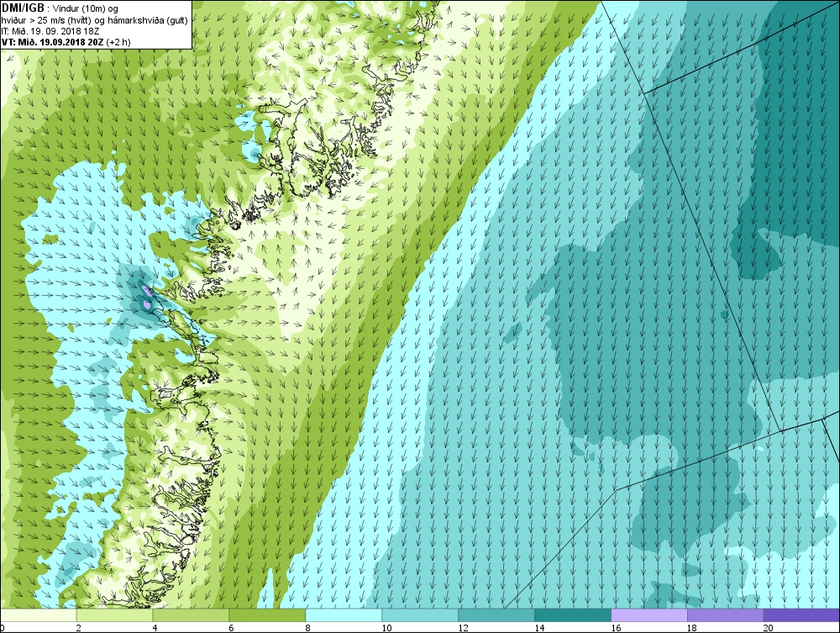Click the 'Vindur (10m) og' label
The width and height of the screenshot is (840, 633).
[85, 8]
